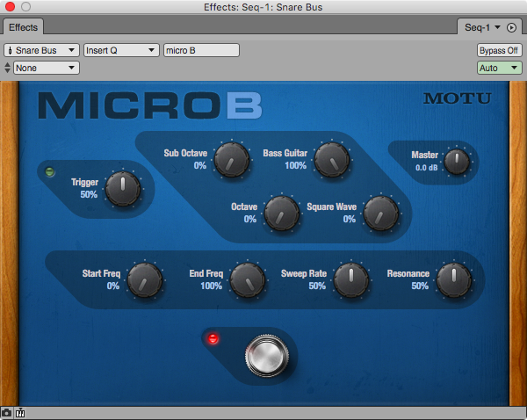This screenshot has width=527, height=420.
Task: Click the circled play icon beside Seq-1
Action: tap(511, 27)
